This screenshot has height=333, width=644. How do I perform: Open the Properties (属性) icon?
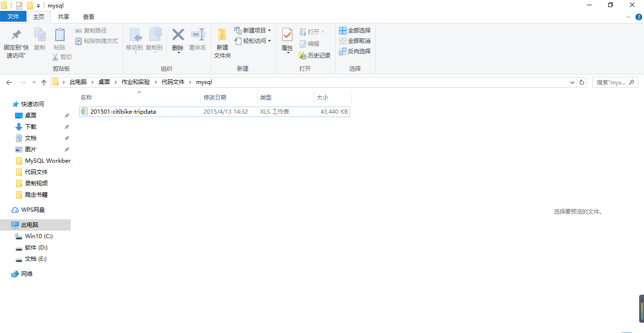pyautogui.click(x=287, y=35)
